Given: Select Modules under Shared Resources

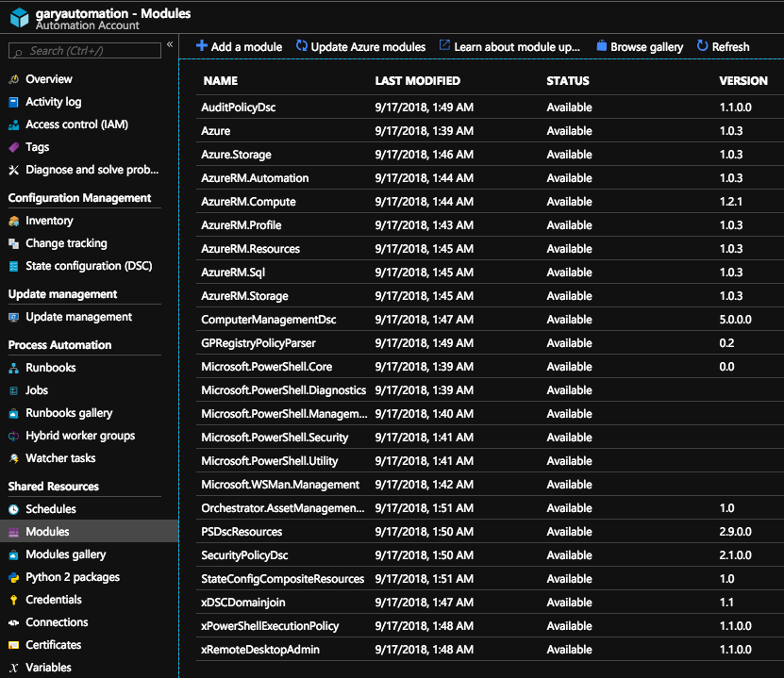Looking at the screenshot, I should [x=89, y=532].
